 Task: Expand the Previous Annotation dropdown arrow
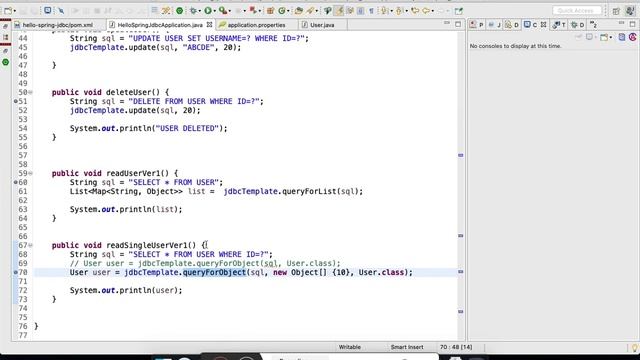pos(407,11)
